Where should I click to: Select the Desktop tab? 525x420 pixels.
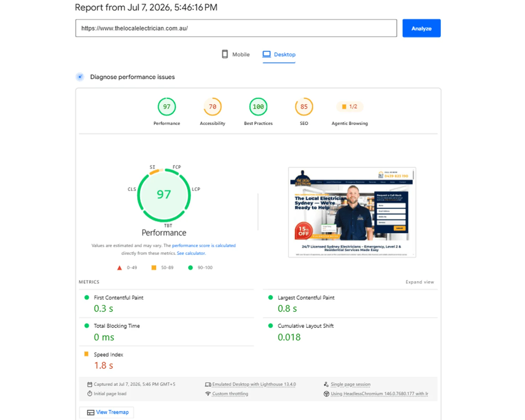click(x=279, y=55)
